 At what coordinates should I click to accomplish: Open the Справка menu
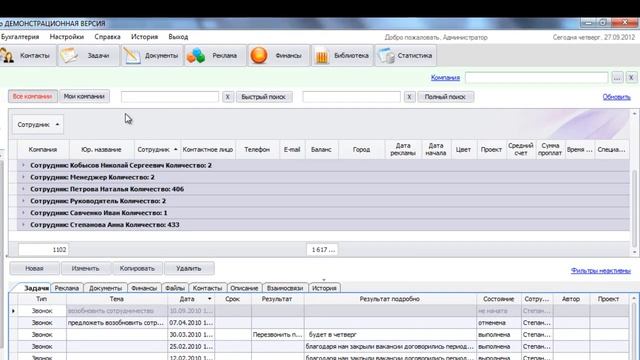coord(107,37)
